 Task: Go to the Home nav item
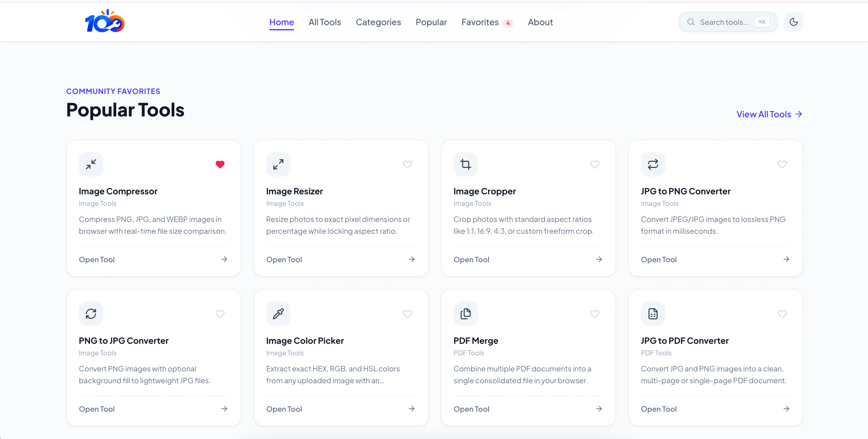[x=282, y=22]
